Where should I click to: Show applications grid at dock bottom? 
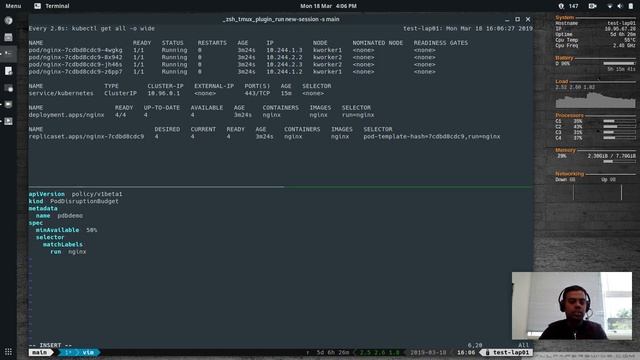tap(8, 351)
